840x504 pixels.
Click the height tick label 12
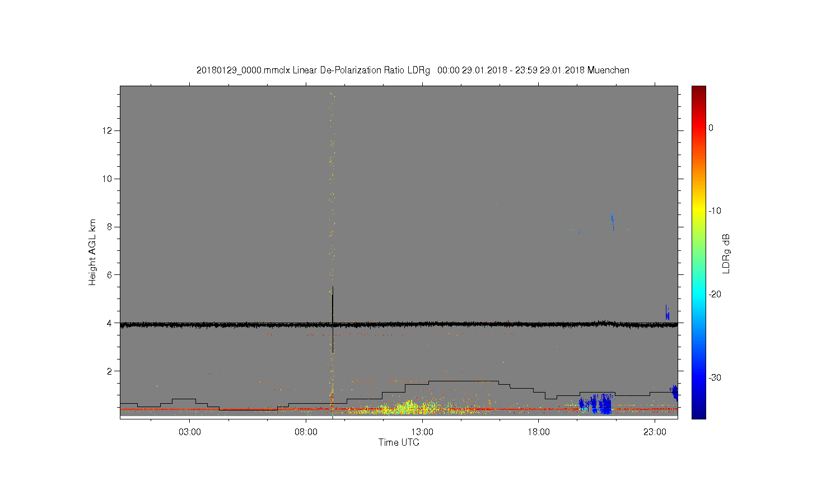[x=108, y=130]
